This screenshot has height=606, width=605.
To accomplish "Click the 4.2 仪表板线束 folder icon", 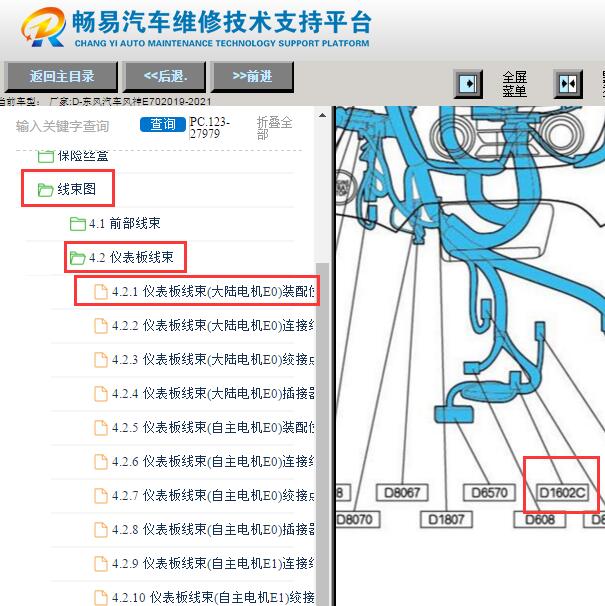I will pyautogui.click(x=77, y=258).
